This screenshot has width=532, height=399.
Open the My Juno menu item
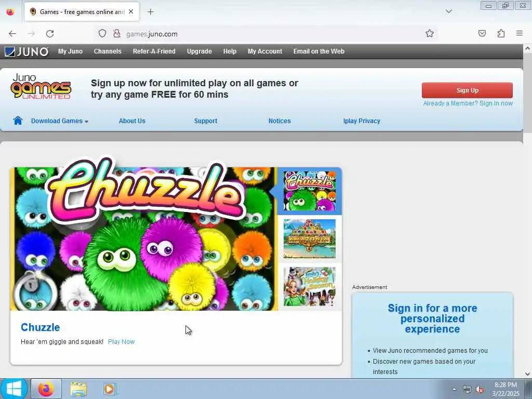(70, 51)
